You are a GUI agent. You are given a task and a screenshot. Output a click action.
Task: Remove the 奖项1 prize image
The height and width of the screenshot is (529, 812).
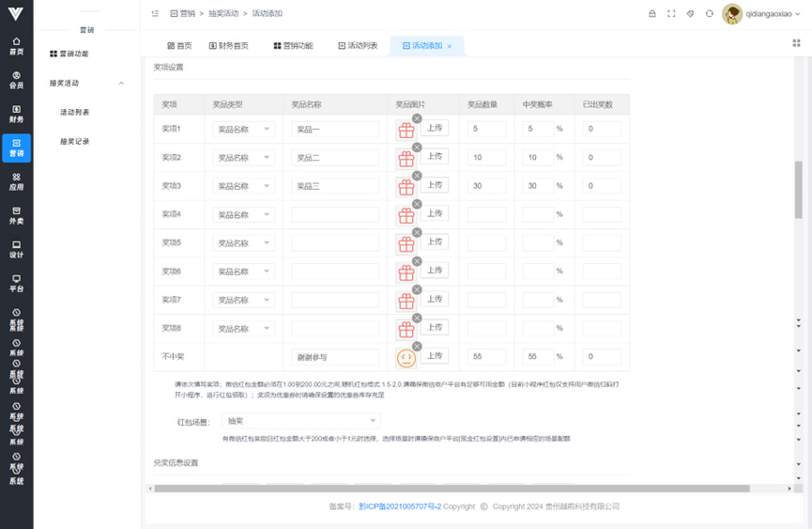point(417,118)
